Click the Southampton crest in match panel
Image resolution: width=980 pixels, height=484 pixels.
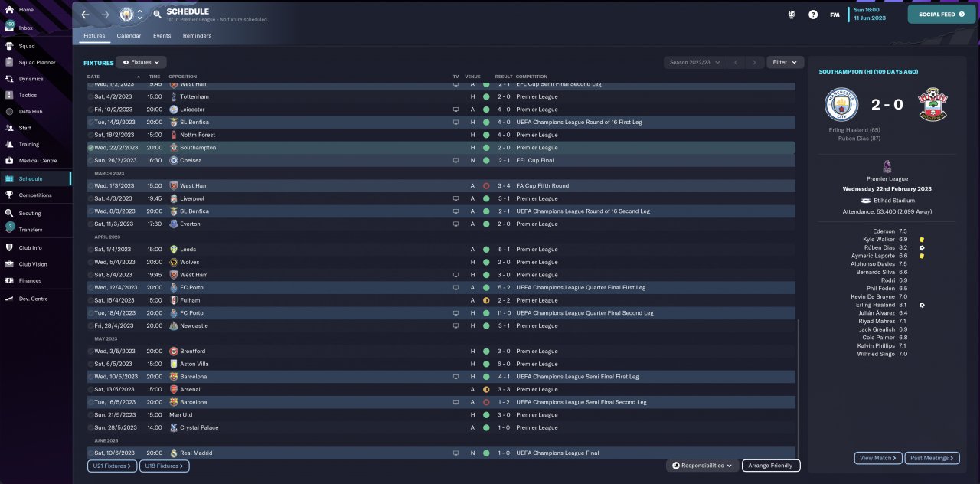[932, 104]
